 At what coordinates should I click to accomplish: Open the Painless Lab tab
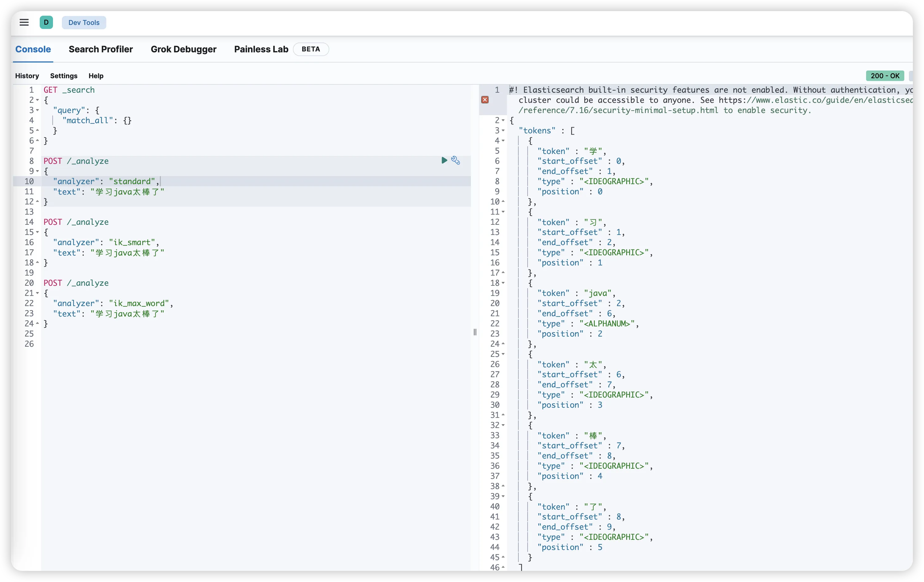point(261,49)
